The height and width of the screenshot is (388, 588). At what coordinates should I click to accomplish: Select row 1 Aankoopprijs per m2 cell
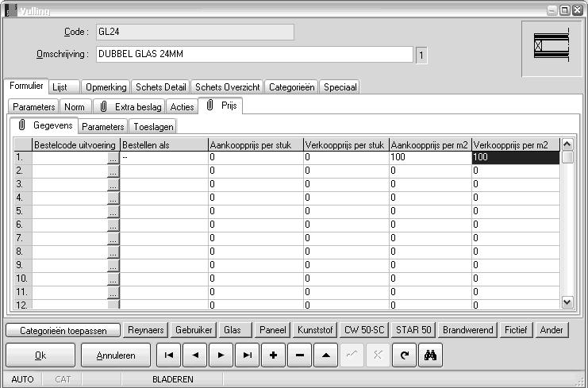[430, 158]
